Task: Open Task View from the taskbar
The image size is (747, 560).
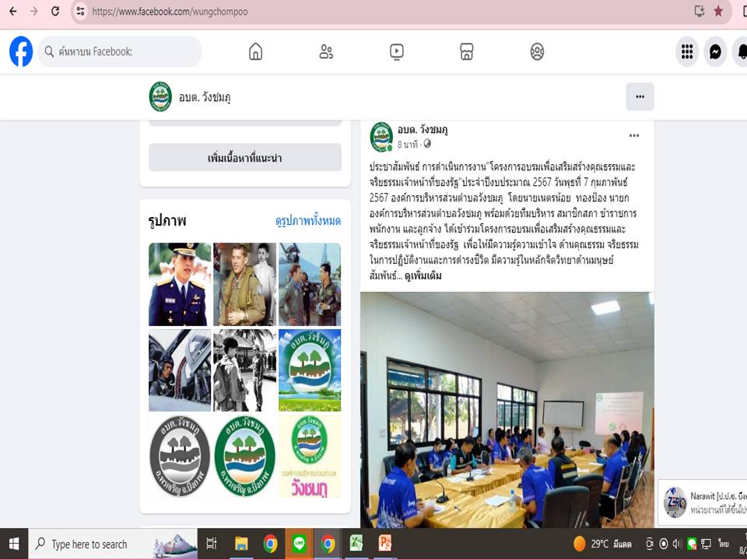Action: pyautogui.click(x=211, y=544)
